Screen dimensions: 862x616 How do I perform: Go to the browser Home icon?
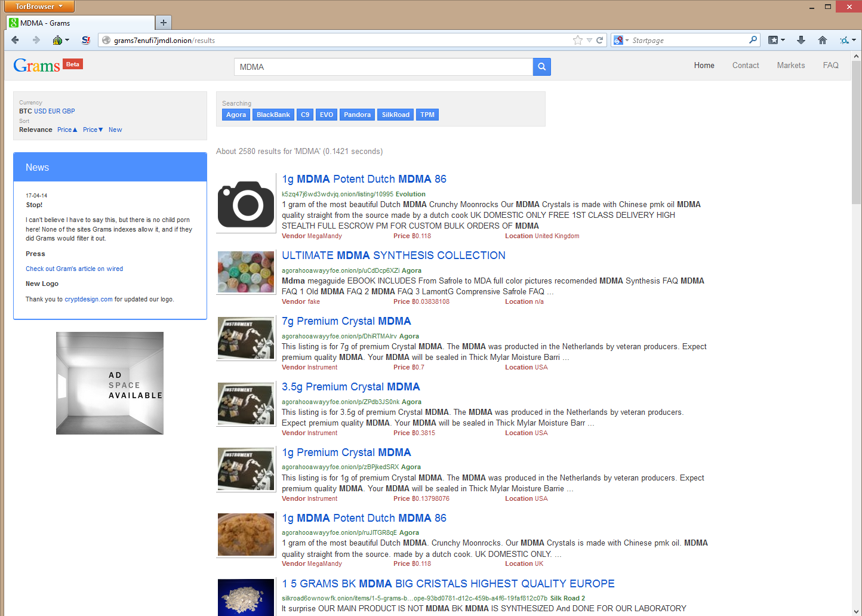point(823,40)
